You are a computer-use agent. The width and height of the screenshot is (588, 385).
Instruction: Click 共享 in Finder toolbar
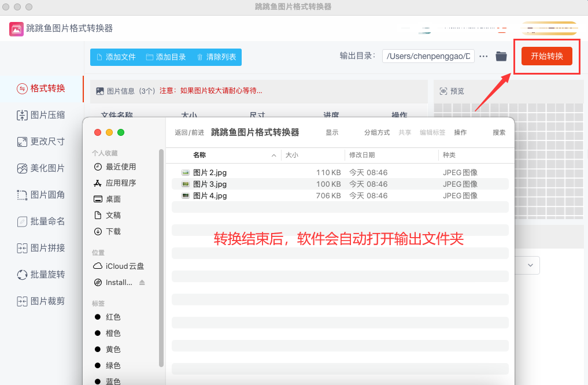point(405,132)
